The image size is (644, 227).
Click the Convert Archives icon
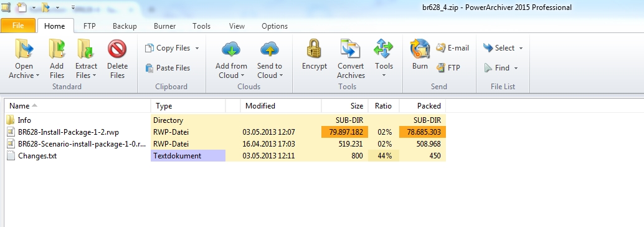click(x=351, y=49)
